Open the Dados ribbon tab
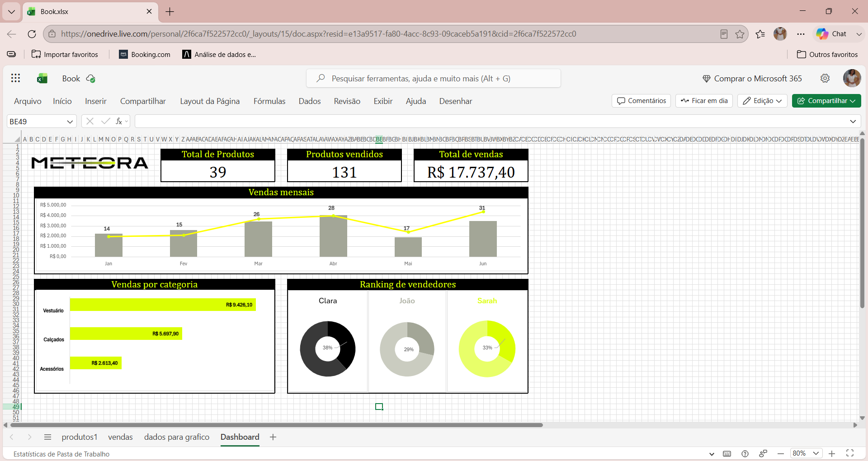 coord(310,101)
